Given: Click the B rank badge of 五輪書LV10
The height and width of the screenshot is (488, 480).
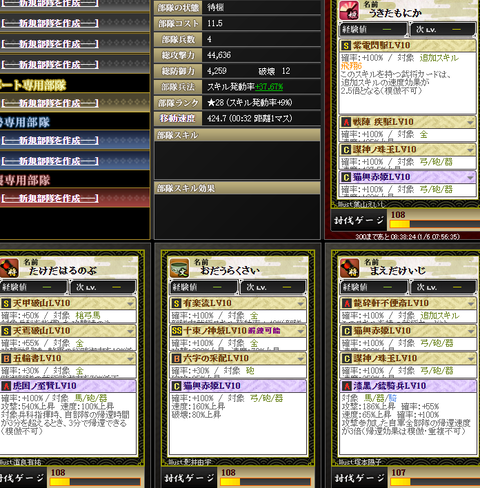Looking at the screenshot, I should click(x=6, y=358).
